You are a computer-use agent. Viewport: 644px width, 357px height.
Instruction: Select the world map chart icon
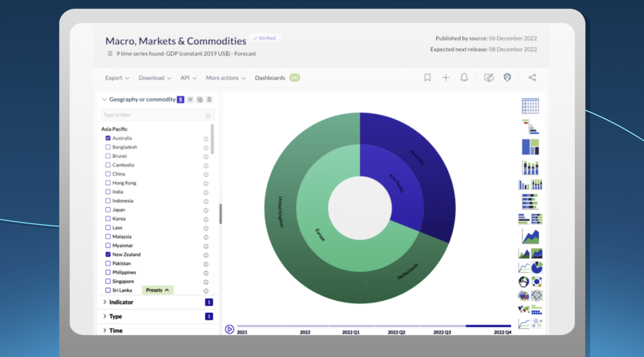click(524, 309)
